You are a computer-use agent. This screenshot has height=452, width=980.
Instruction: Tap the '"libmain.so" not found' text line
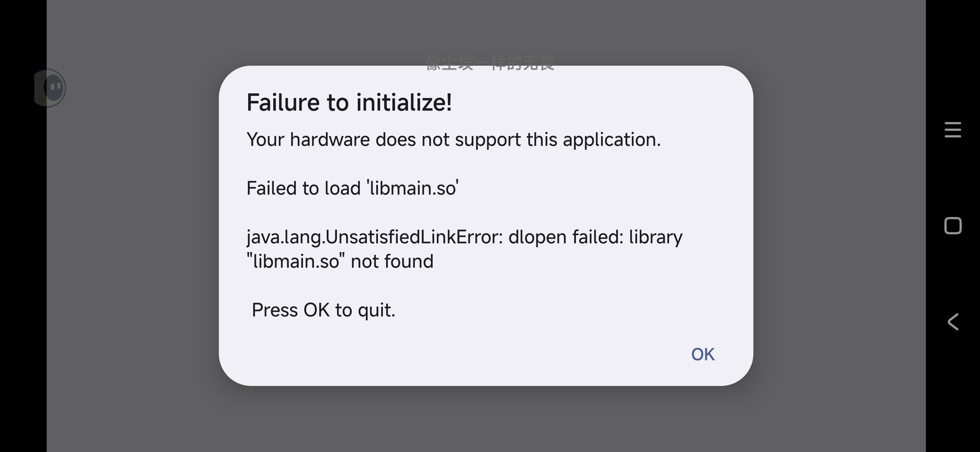[x=340, y=262]
